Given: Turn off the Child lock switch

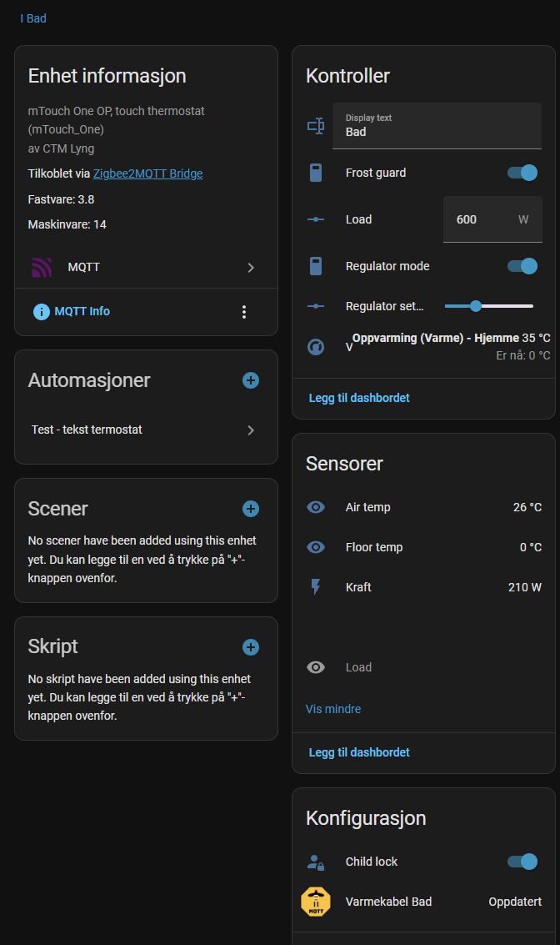Looking at the screenshot, I should point(522,862).
